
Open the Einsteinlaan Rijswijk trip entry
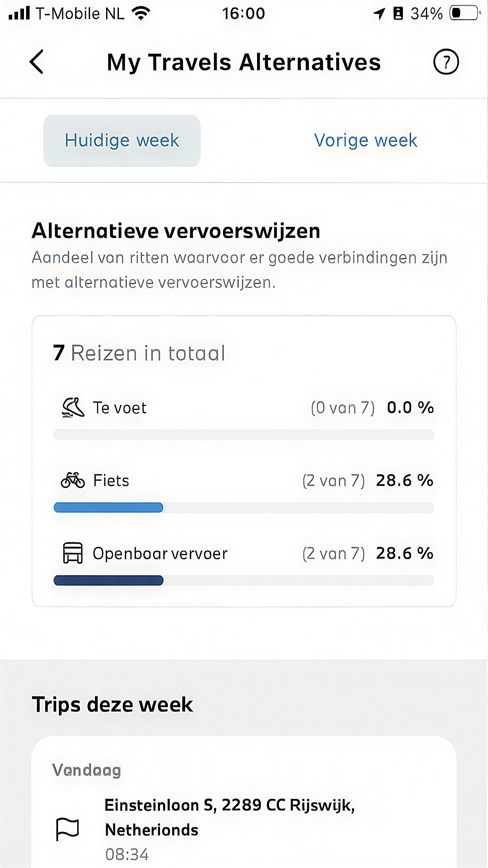pyautogui.click(x=230, y=817)
